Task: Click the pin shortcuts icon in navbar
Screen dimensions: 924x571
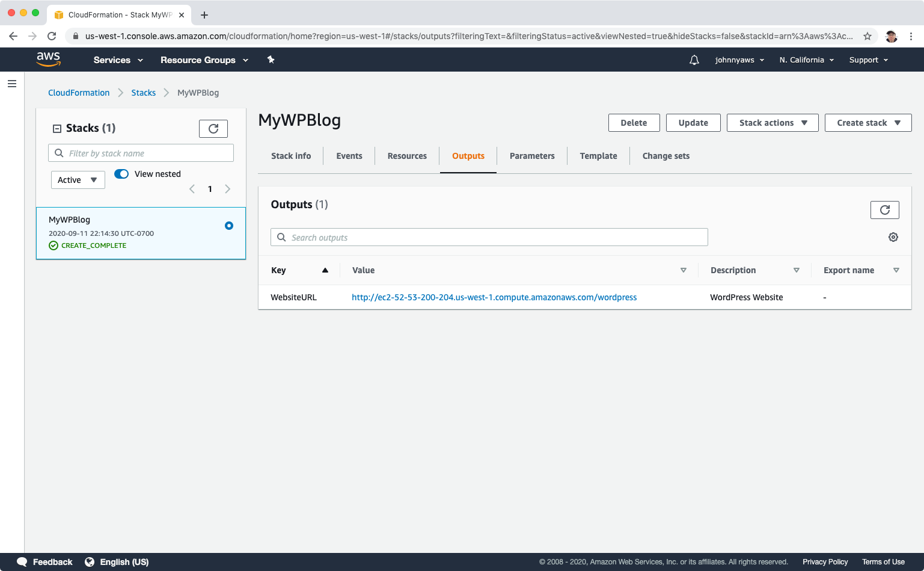Action: point(271,60)
